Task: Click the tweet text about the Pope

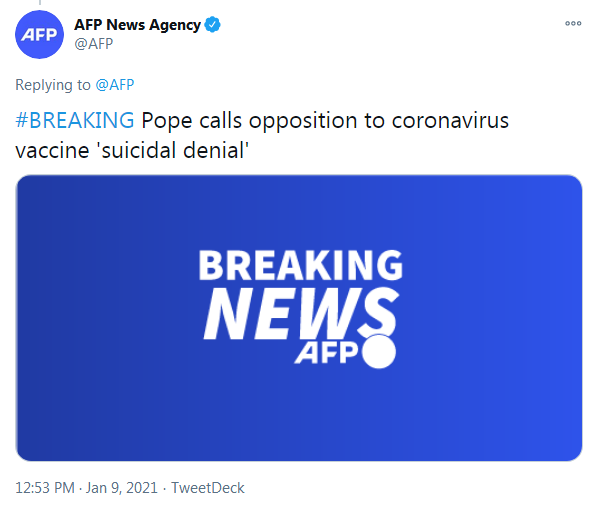Action: tap(262, 135)
